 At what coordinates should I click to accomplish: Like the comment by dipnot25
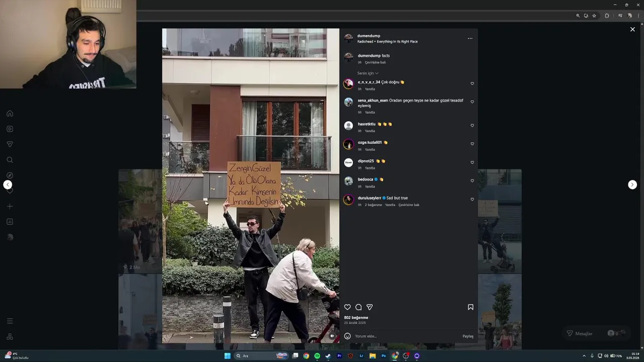pyautogui.click(x=472, y=162)
